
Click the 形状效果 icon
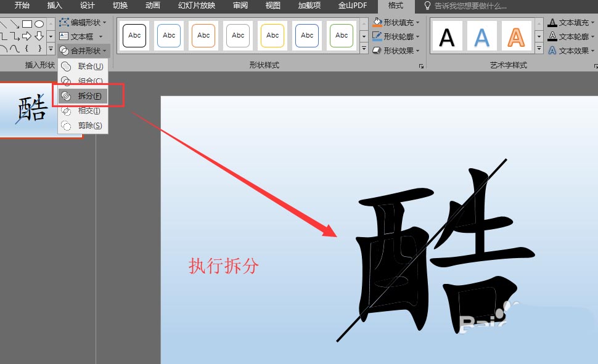click(x=377, y=51)
